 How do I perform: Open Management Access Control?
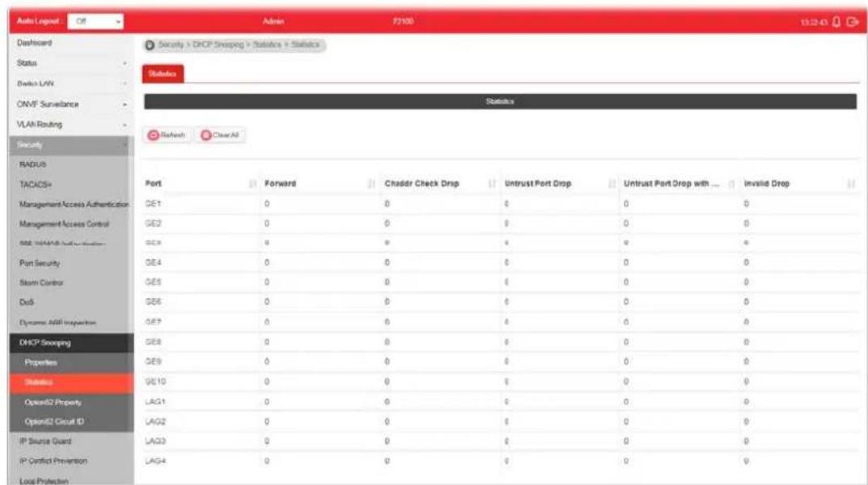pos(71,224)
